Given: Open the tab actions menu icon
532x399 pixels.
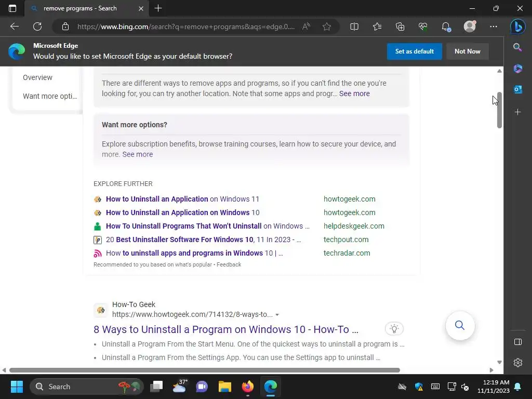Looking at the screenshot, I should 12,8.
